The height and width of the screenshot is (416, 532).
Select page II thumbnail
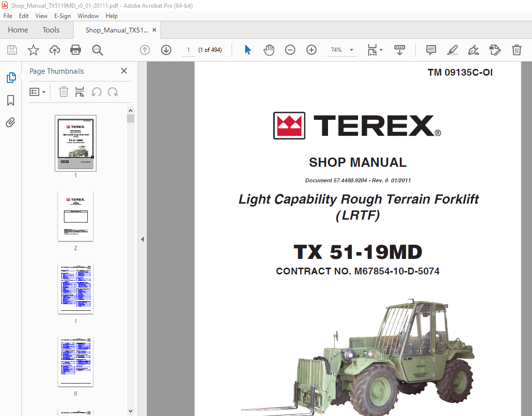[75, 361]
